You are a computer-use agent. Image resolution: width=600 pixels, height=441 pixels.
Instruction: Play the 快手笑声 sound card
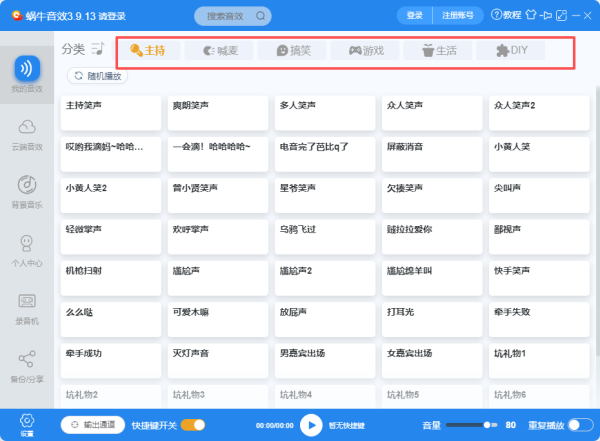tap(539, 278)
